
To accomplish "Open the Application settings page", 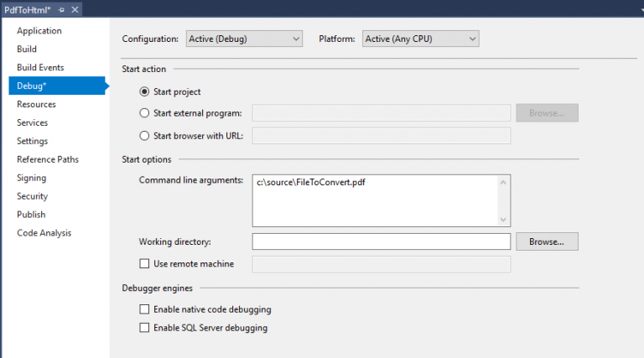I will tap(39, 31).
